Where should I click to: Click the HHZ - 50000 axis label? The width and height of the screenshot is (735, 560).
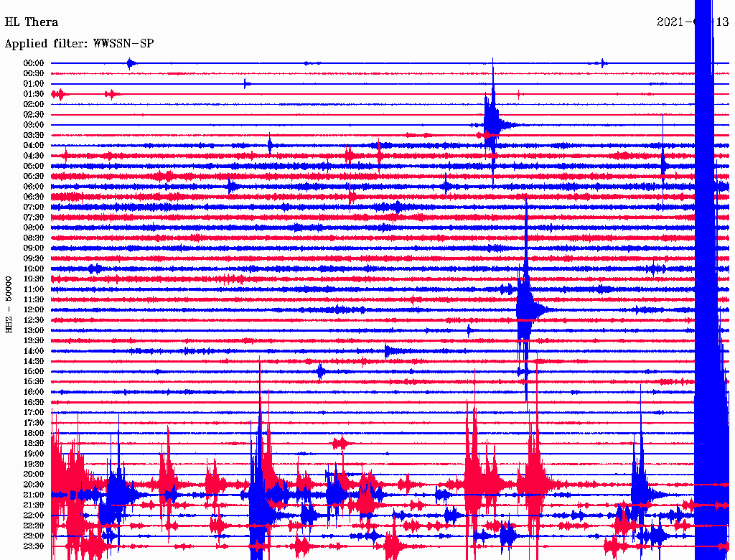(9, 304)
